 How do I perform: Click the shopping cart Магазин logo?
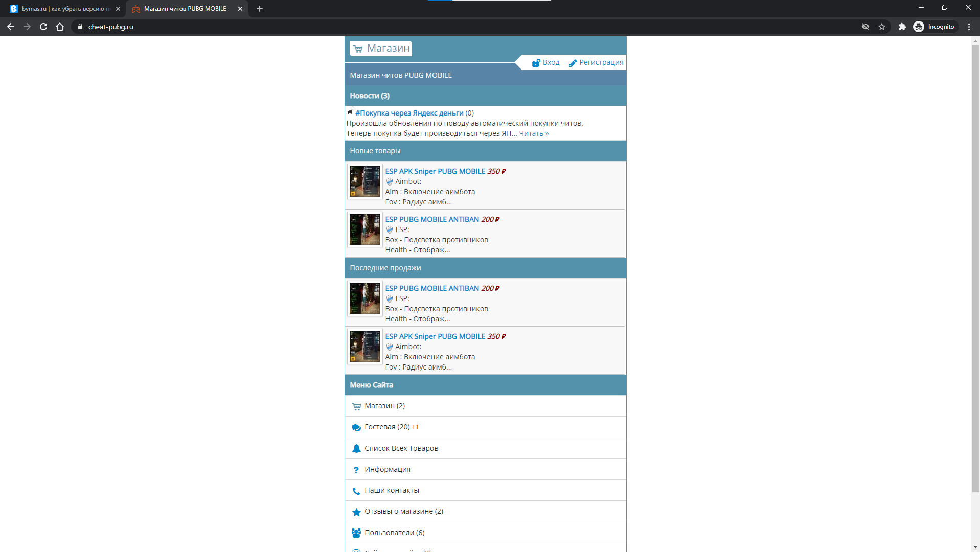click(381, 48)
